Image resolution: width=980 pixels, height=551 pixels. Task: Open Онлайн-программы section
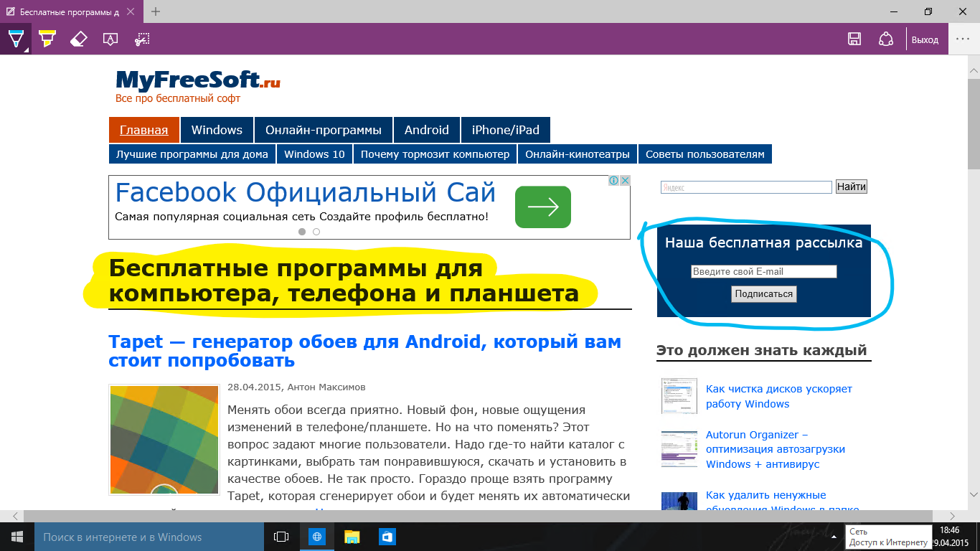[x=324, y=130]
